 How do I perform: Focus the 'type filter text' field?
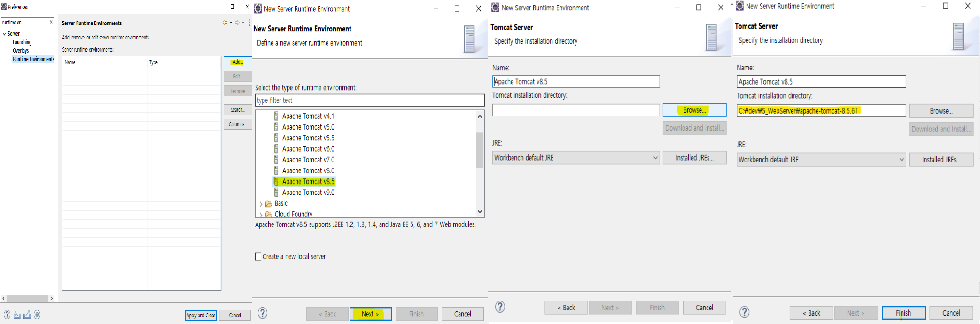(x=370, y=100)
